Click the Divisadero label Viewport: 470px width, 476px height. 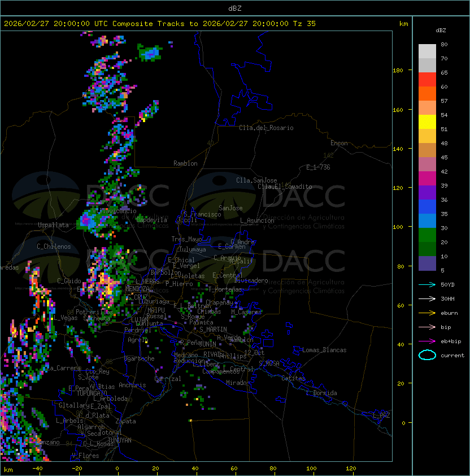pos(251,280)
